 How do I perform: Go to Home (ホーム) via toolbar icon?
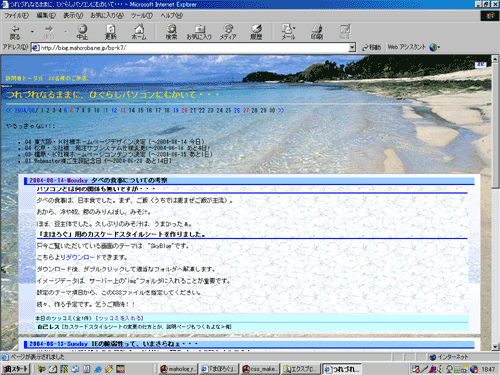point(139,32)
